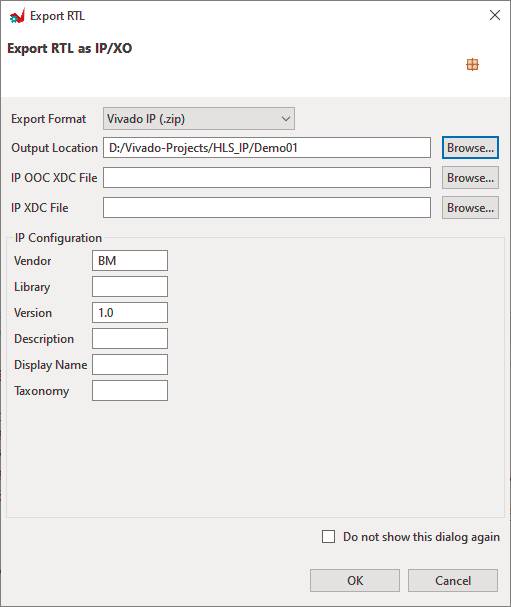Viewport: 511px width, 607px height.
Task: Tick 'Do not show this dialog again'
Action: (328, 537)
